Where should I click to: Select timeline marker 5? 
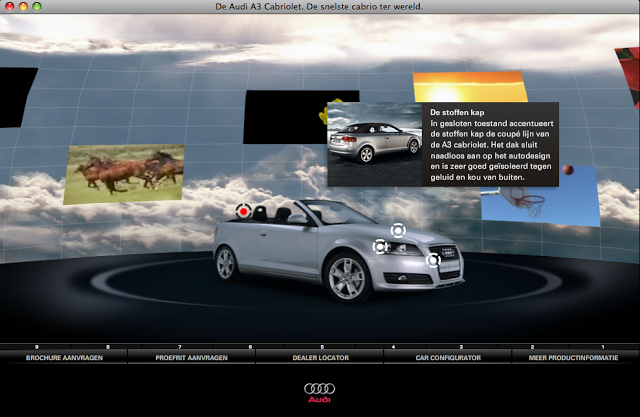coord(322,347)
